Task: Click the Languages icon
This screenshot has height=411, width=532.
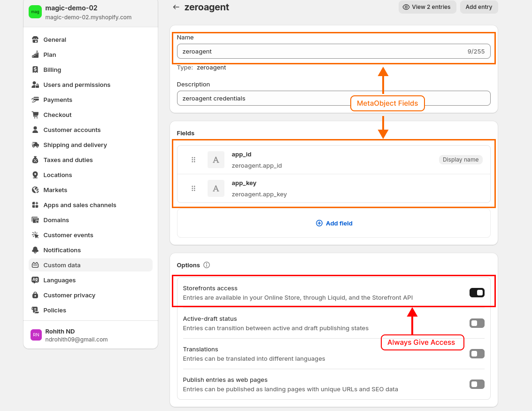Action: click(x=35, y=280)
